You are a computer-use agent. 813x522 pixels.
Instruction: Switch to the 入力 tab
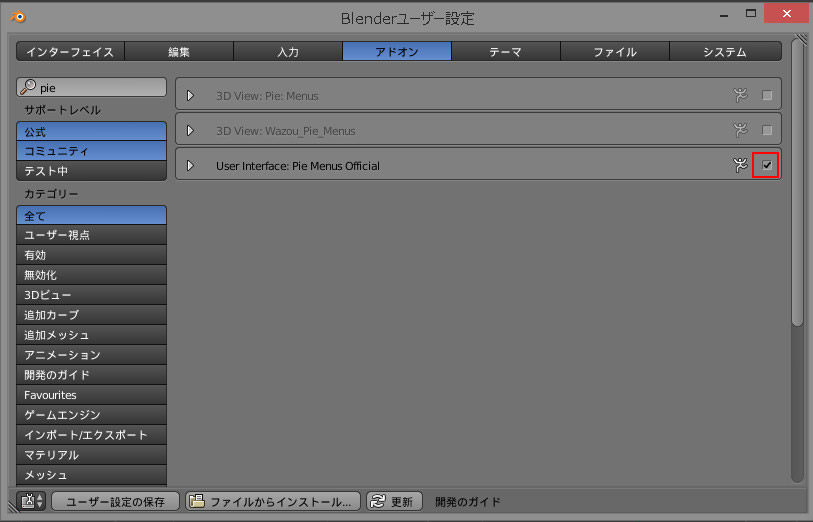(x=288, y=51)
